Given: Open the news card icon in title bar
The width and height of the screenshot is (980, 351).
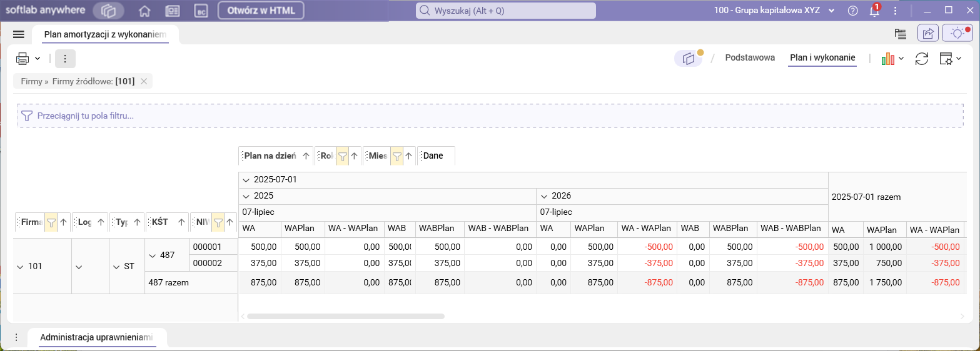Looking at the screenshot, I should click(173, 11).
